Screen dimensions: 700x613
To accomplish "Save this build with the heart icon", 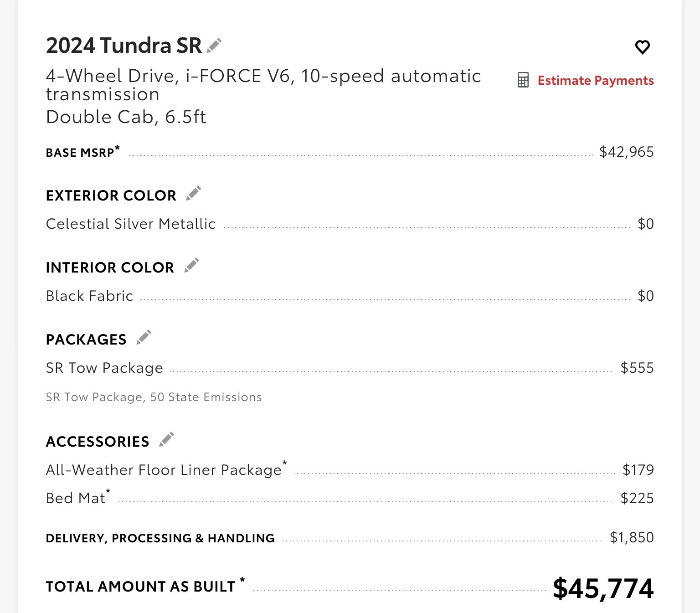I will tap(643, 47).
